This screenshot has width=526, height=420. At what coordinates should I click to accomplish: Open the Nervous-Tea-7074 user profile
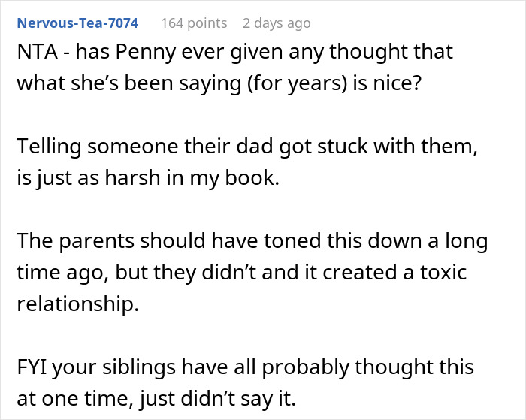tap(77, 23)
